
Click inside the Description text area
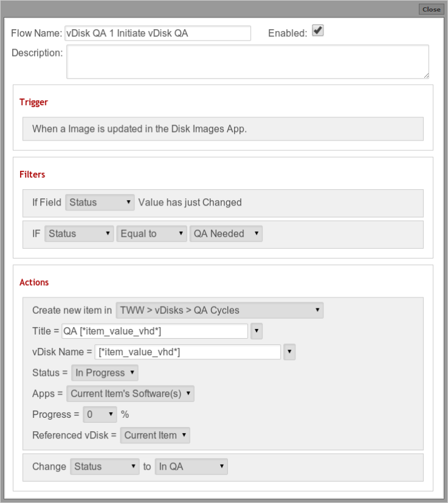tap(247, 61)
